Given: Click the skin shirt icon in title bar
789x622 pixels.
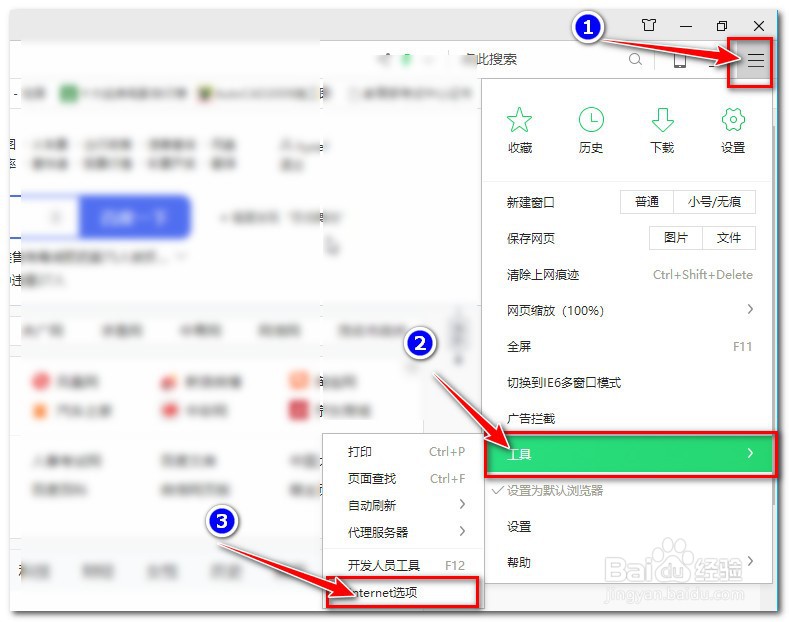Looking at the screenshot, I should (x=649, y=25).
